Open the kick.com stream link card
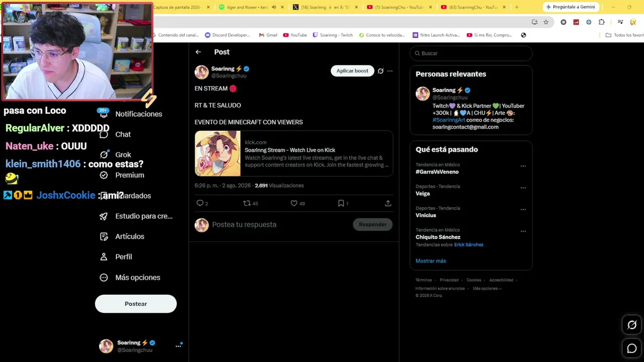 pyautogui.click(x=294, y=153)
